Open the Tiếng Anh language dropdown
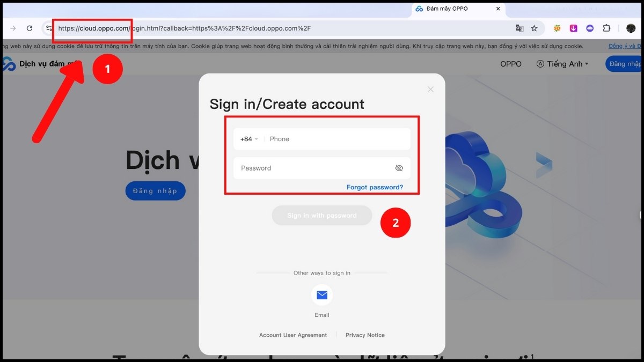This screenshot has height=362, width=644. 562,64
